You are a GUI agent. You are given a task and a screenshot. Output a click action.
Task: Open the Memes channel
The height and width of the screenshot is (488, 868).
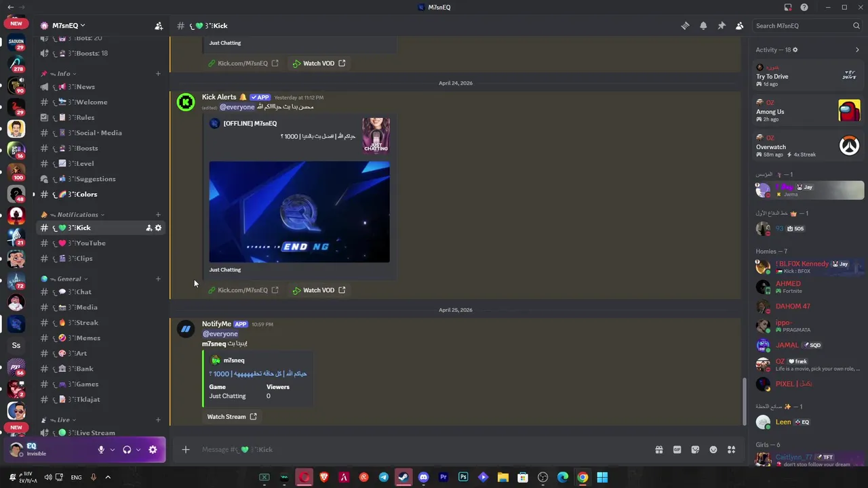point(102,338)
